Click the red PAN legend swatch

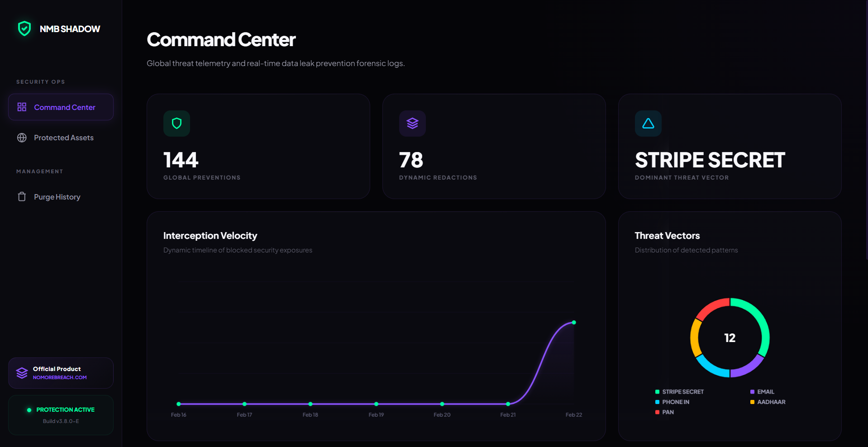coord(657,412)
